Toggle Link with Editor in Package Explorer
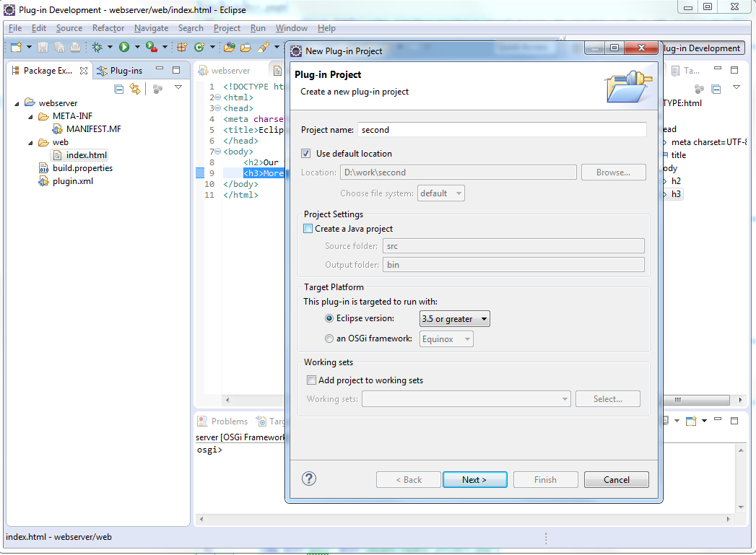Image resolution: width=756 pixels, height=555 pixels. 135,89
